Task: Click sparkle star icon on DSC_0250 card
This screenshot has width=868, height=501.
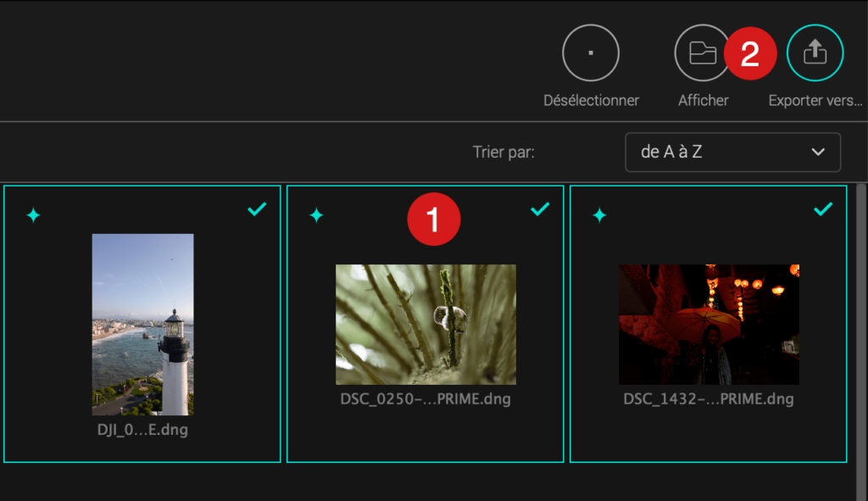Action: 317,214
